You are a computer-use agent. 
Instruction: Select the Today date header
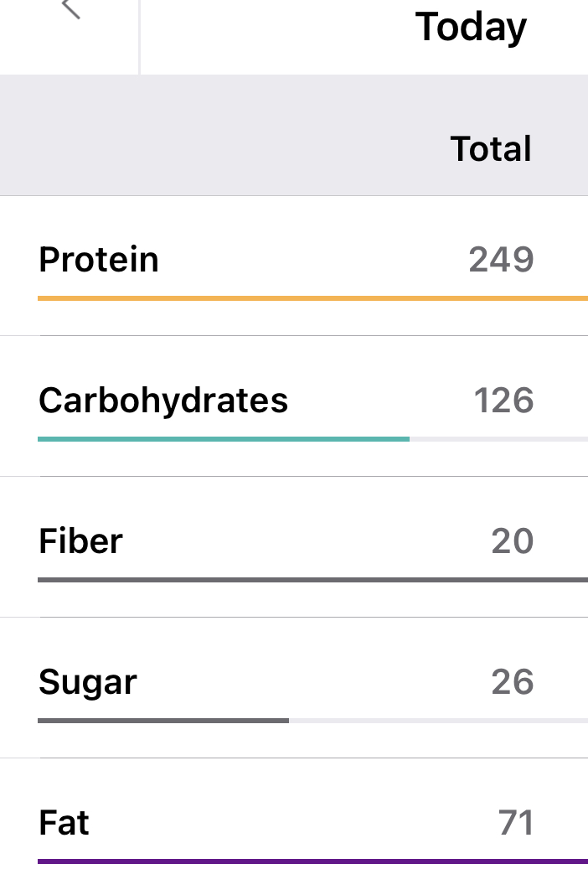coord(471,27)
